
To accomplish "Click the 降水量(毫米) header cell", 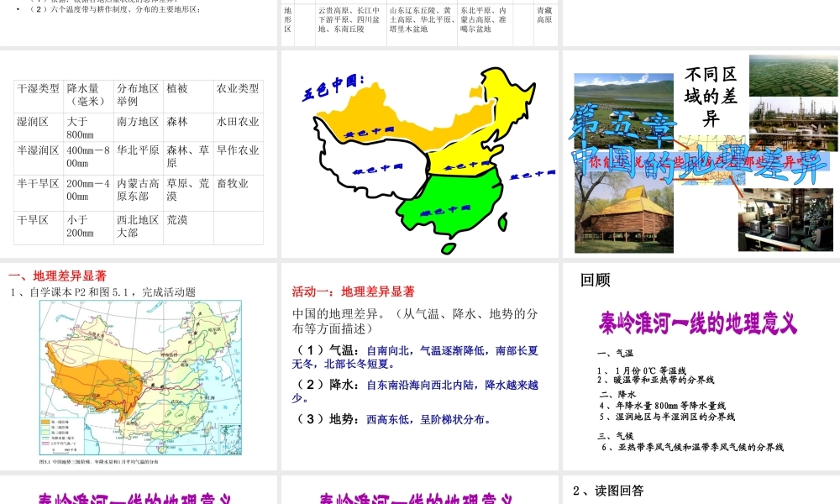I will point(88,96).
